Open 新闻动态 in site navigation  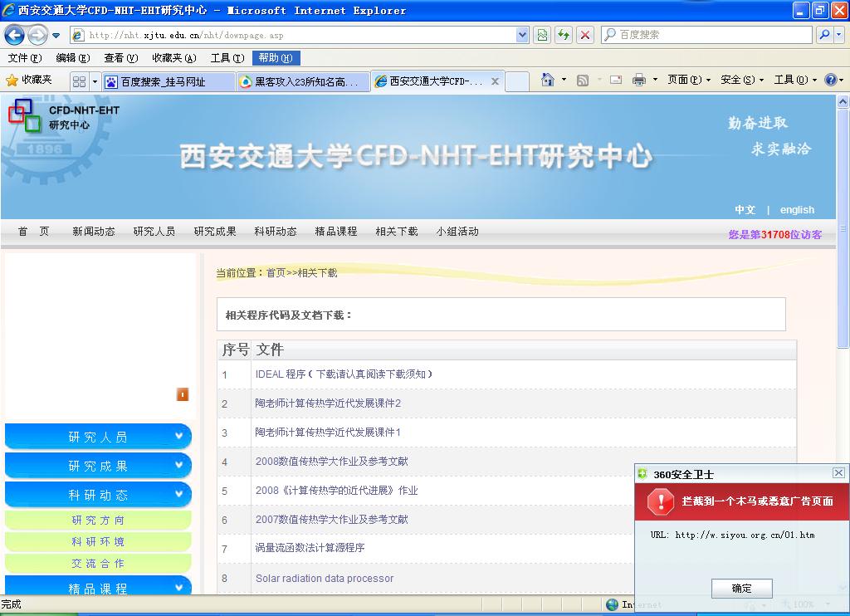pyautogui.click(x=94, y=232)
